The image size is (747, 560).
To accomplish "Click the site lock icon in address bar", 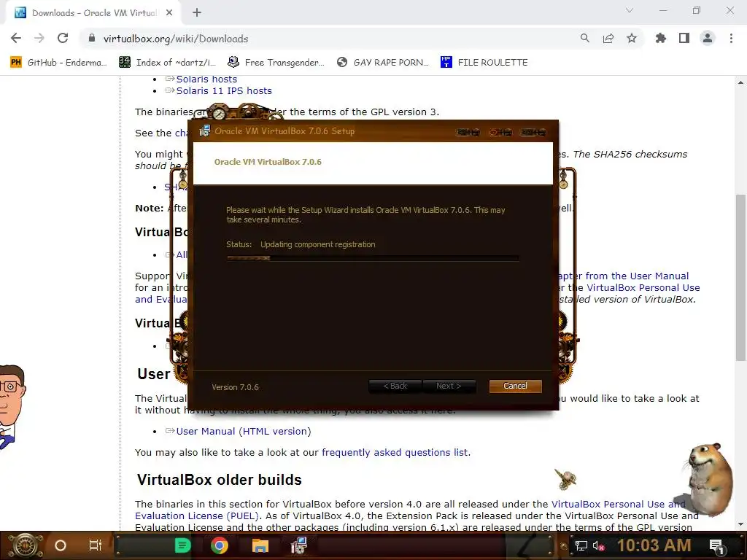I will 92,38.
